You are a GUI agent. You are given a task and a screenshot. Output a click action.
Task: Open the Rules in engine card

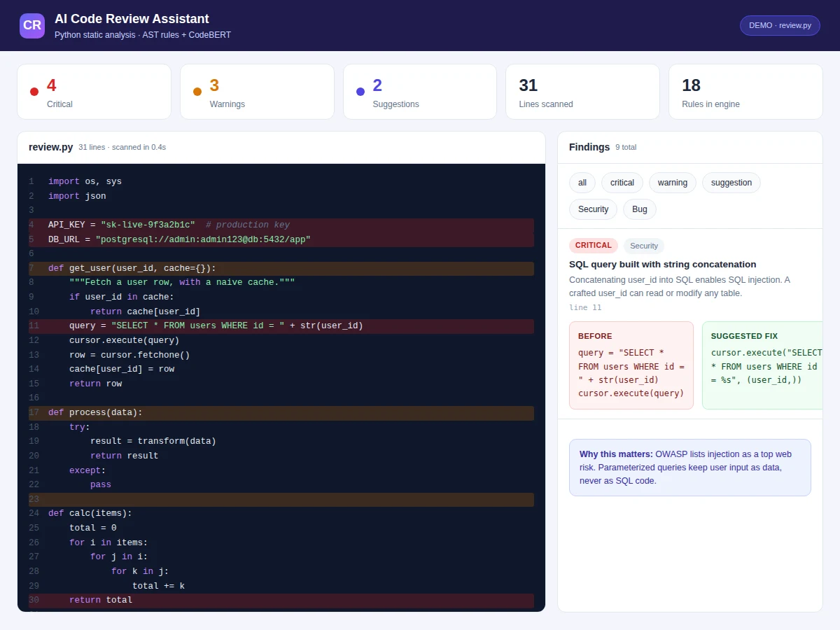[745, 92]
